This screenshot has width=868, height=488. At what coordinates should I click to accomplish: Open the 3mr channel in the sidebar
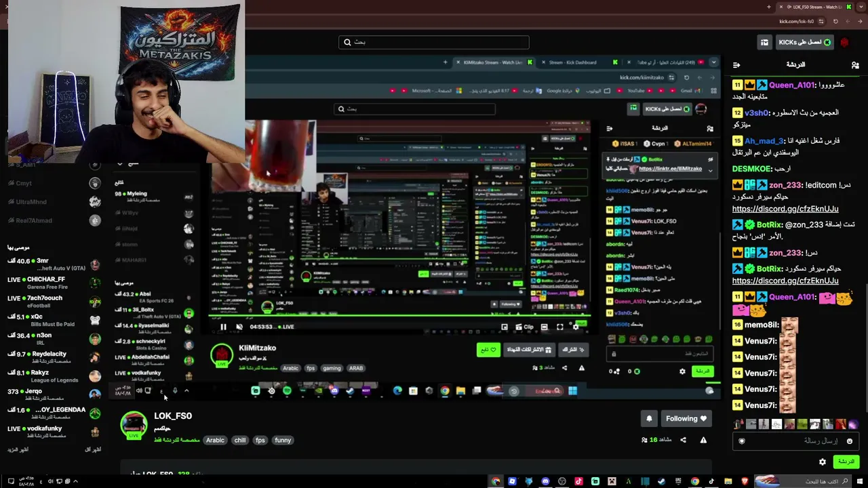point(53,264)
